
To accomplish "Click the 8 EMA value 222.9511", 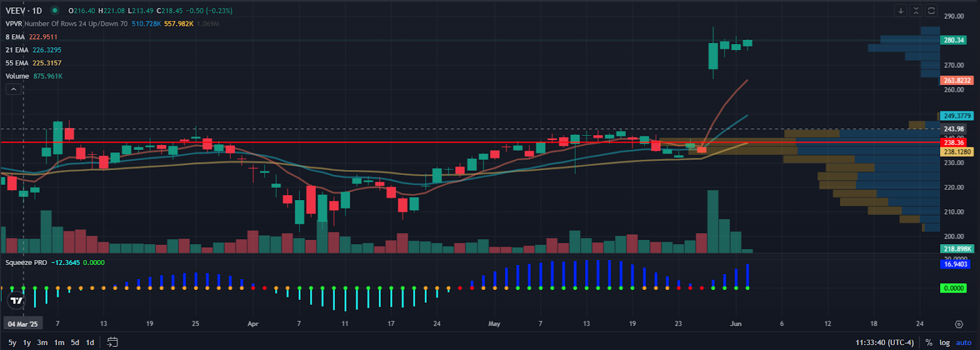I will coord(43,37).
